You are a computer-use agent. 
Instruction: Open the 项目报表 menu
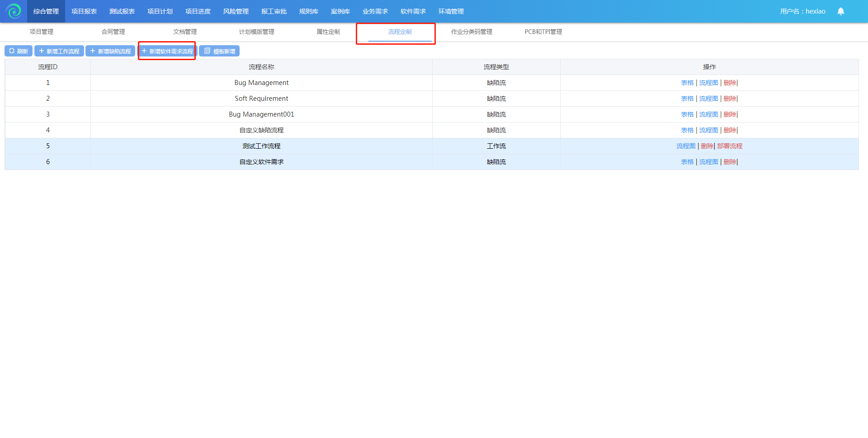[x=84, y=11]
